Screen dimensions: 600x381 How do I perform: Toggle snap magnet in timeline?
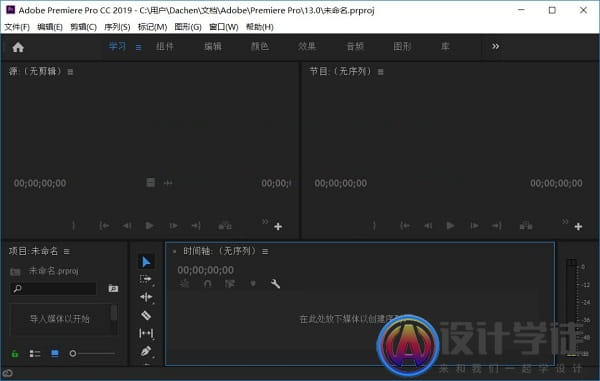[207, 284]
